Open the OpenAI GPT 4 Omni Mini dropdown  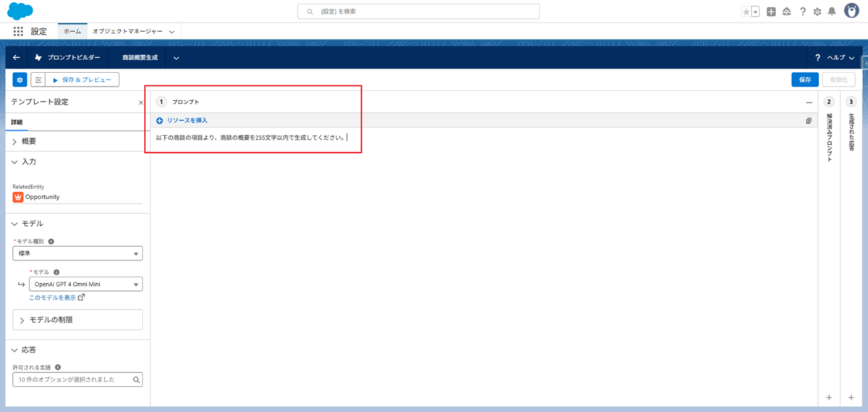tap(85, 285)
